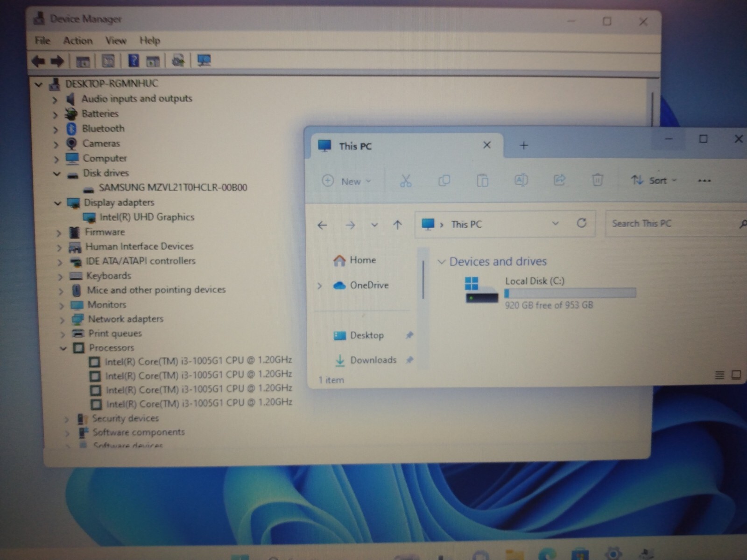Image resolution: width=747 pixels, height=560 pixels.
Task: Click the New button in File Explorer
Action: pos(346,181)
